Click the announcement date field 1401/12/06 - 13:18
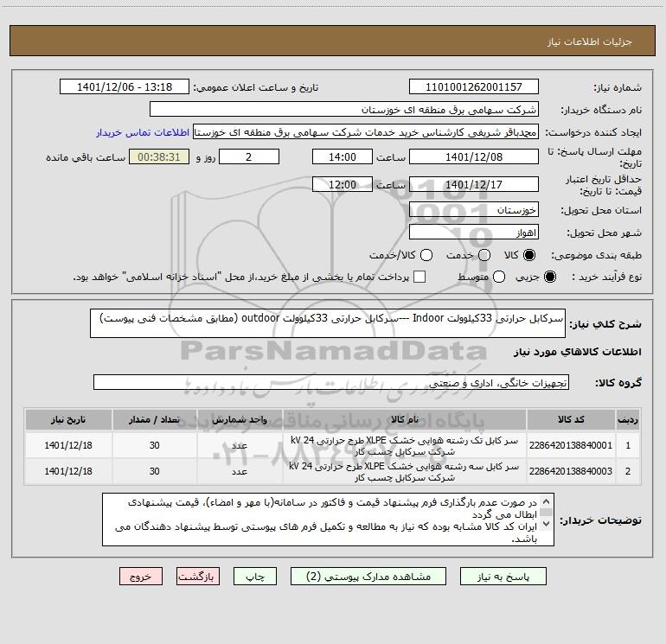This screenshot has width=666, height=644. [x=125, y=86]
